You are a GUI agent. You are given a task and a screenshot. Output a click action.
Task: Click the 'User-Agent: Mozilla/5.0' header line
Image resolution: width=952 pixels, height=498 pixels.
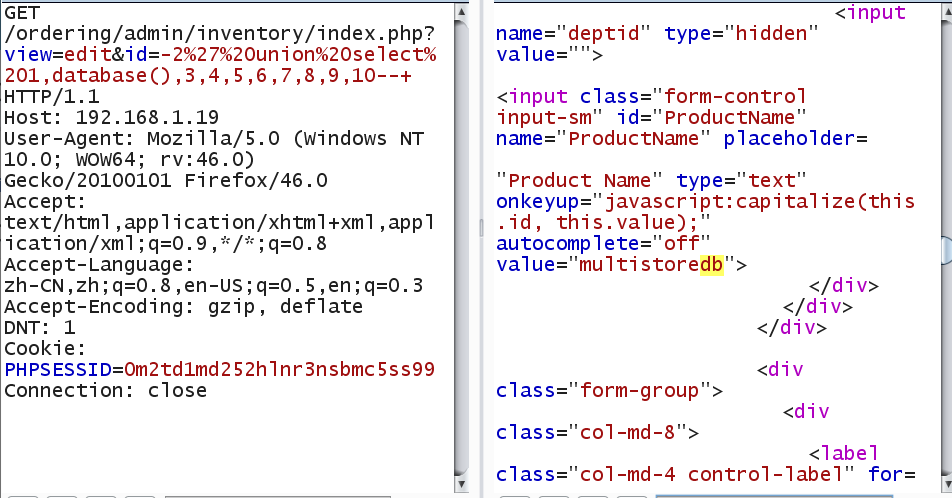(x=214, y=138)
